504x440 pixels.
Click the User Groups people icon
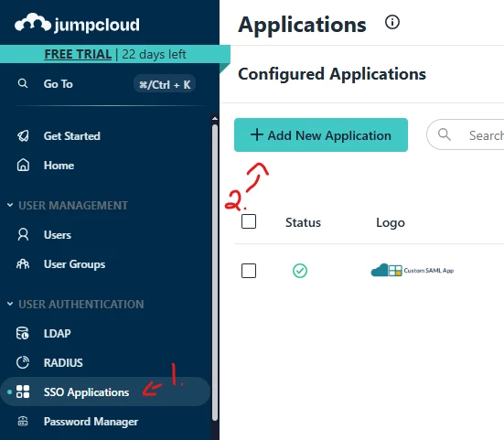tap(23, 264)
